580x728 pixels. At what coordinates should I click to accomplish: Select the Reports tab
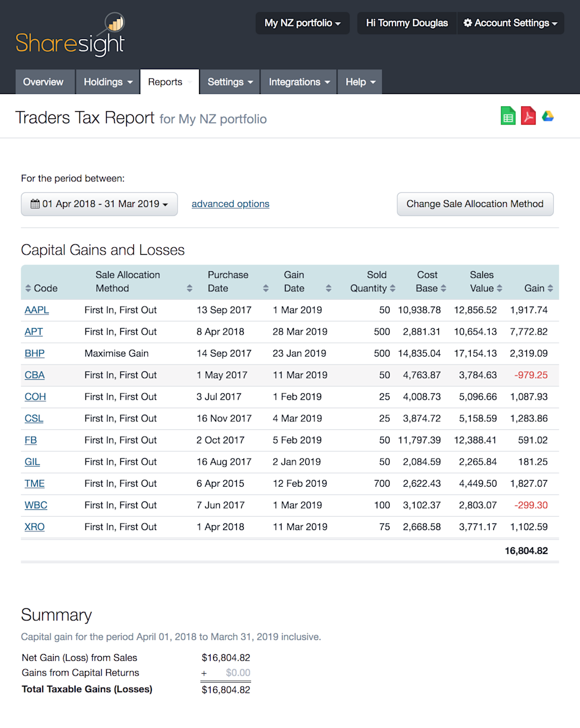point(170,82)
